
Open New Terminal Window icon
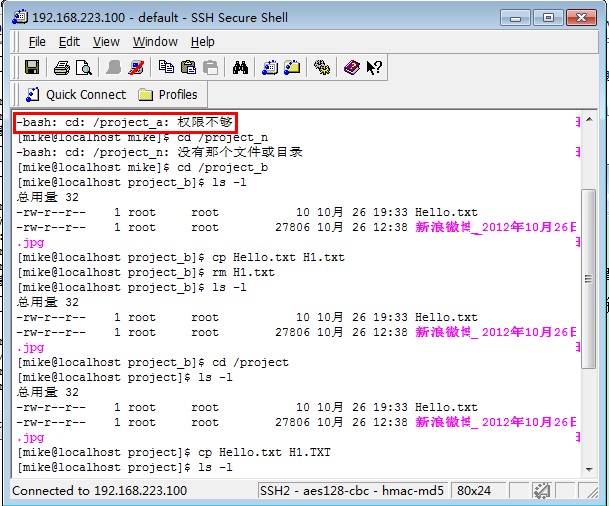pyautogui.click(x=270, y=68)
